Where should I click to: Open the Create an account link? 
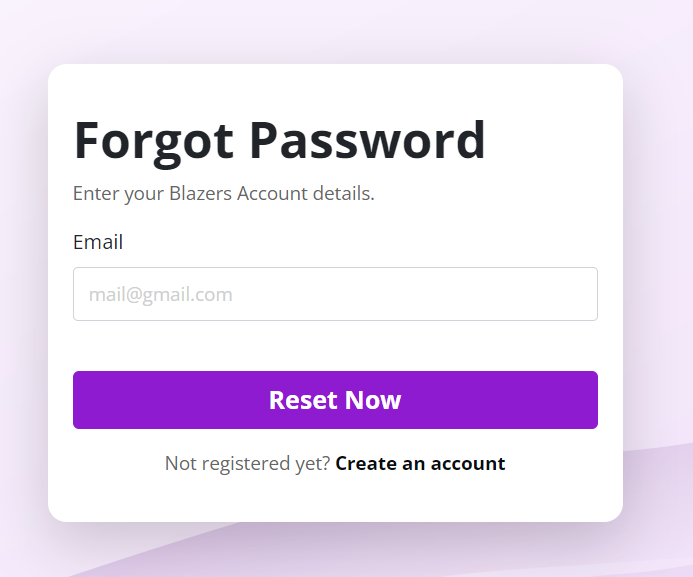(x=420, y=463)
